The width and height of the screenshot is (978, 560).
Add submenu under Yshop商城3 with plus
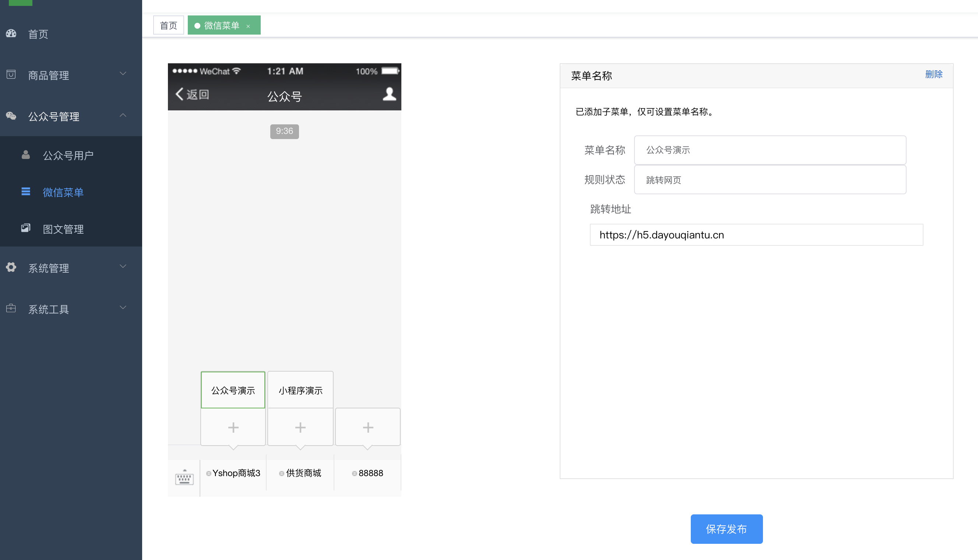pyautogui.click(x=233, y=427)
